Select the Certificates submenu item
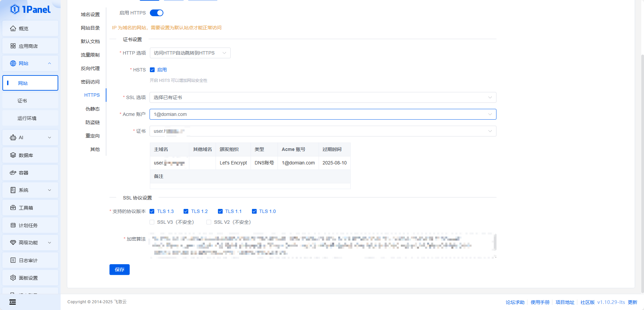This screenshot has height=310, width=644. coord(22,101)
